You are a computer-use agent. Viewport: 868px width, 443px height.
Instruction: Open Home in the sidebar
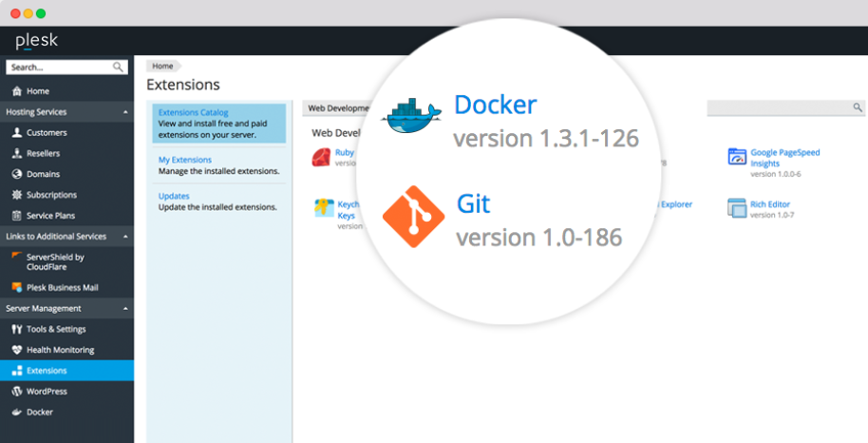(38, 91)
